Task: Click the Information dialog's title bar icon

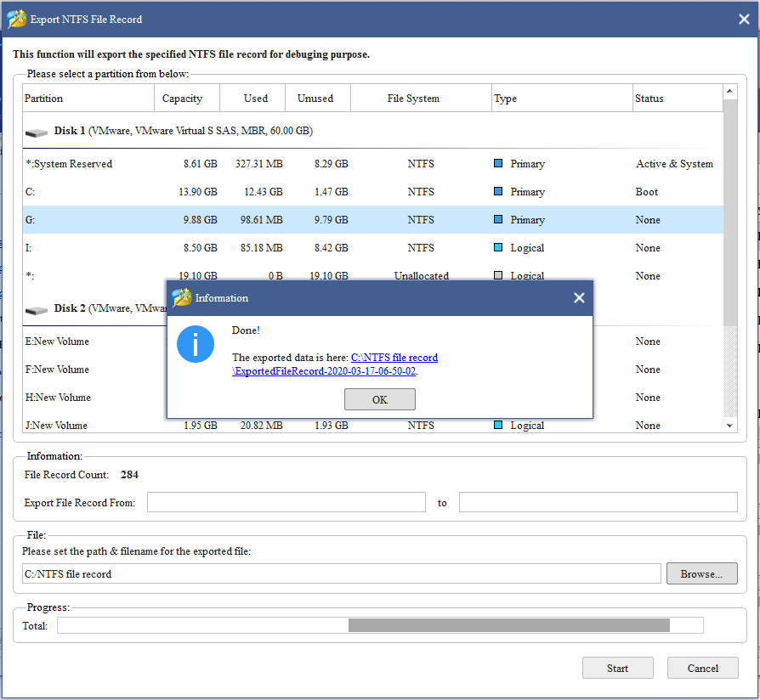Action: click(x=182, y=298)
